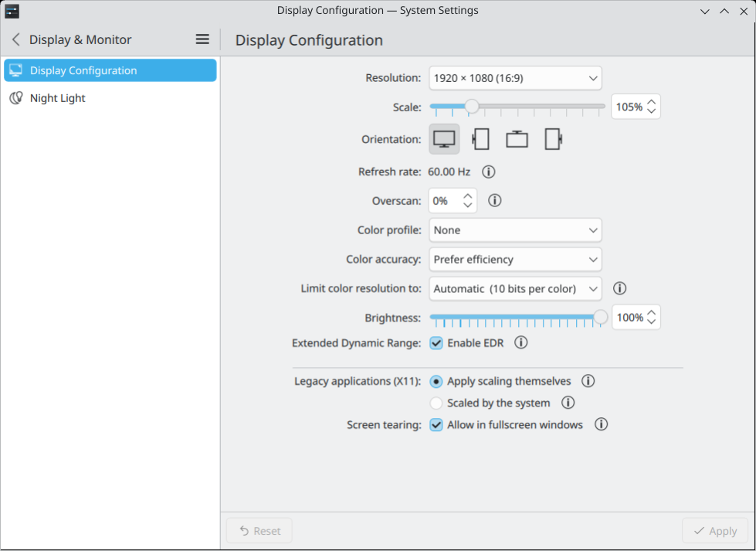Select the normal landscape orientation icon
Viewport: 756px width, 551px height.
444,140
